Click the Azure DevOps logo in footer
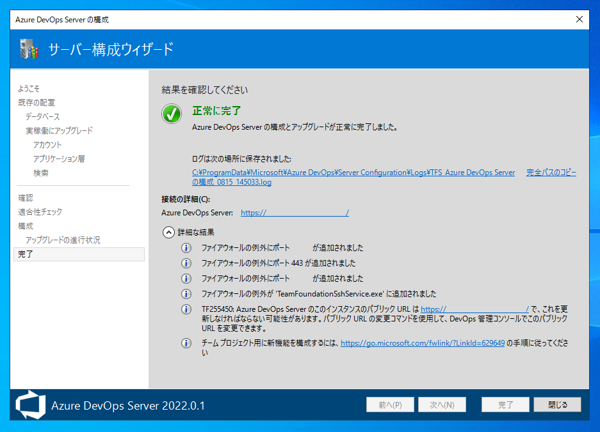The image size is (600, 432). pyautogui.click(x=30, y=405)
